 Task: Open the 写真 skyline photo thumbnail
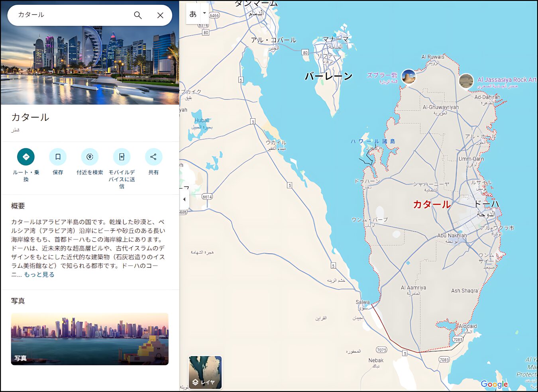point(90,339)
